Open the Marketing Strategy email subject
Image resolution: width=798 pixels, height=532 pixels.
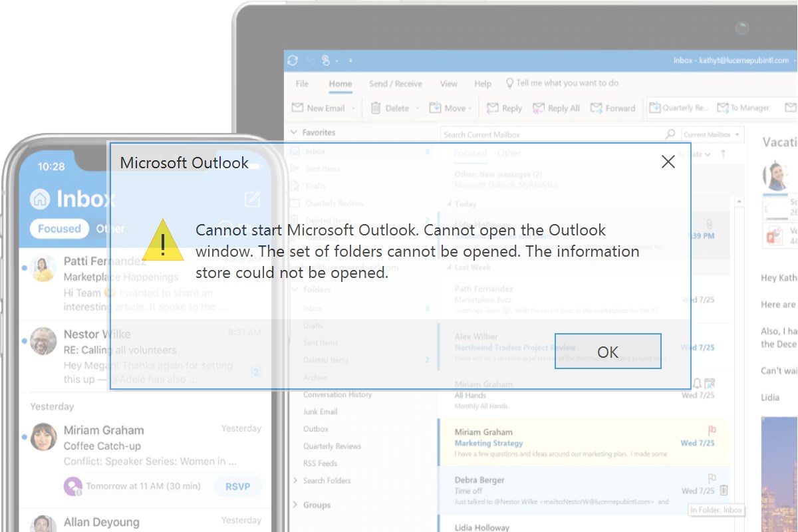(x=489, y=443)
